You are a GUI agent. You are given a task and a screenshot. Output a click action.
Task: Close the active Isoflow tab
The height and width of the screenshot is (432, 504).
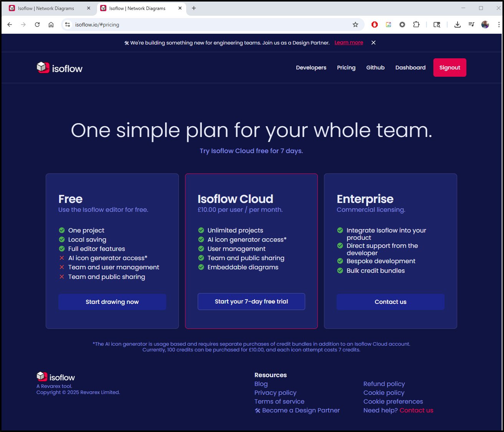click(x=180, y=8)
